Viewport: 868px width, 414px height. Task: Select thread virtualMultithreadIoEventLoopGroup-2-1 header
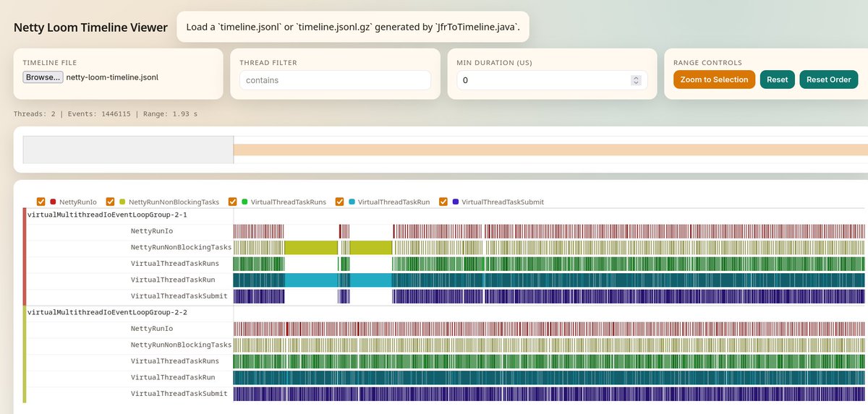[x=107, y=215]
